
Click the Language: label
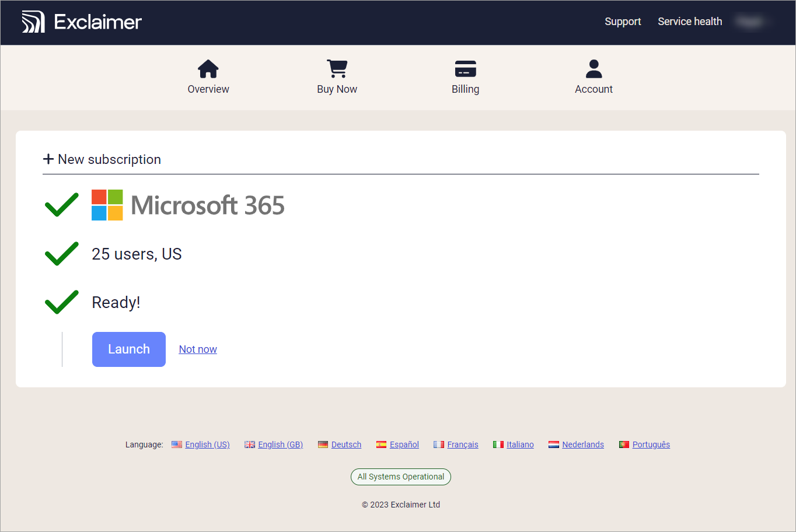pos(144,444)
